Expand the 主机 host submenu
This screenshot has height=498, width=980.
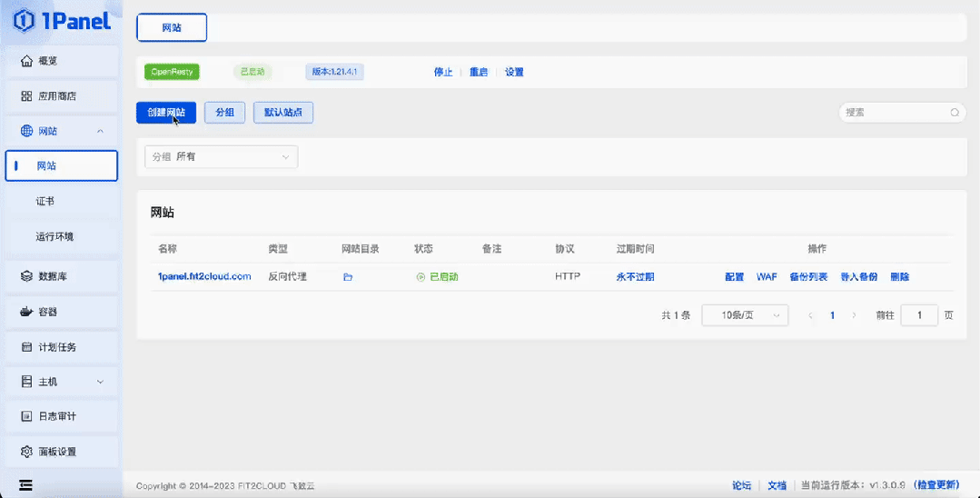point(61,382)
